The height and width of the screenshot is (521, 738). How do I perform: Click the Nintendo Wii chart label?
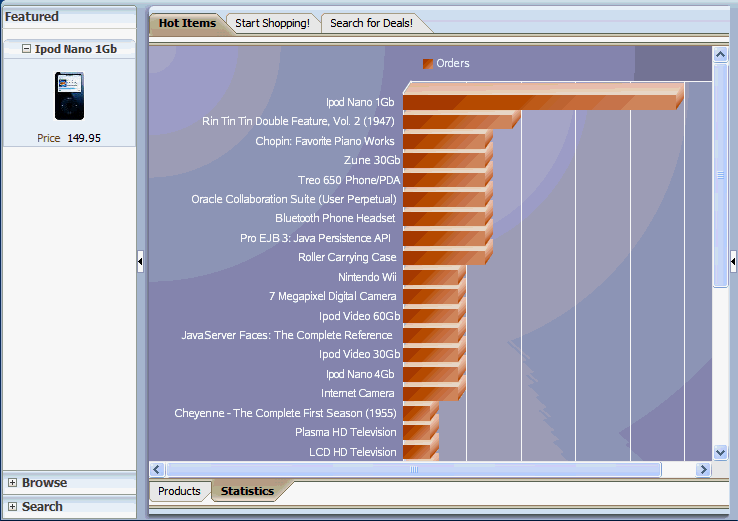(367, 277)
